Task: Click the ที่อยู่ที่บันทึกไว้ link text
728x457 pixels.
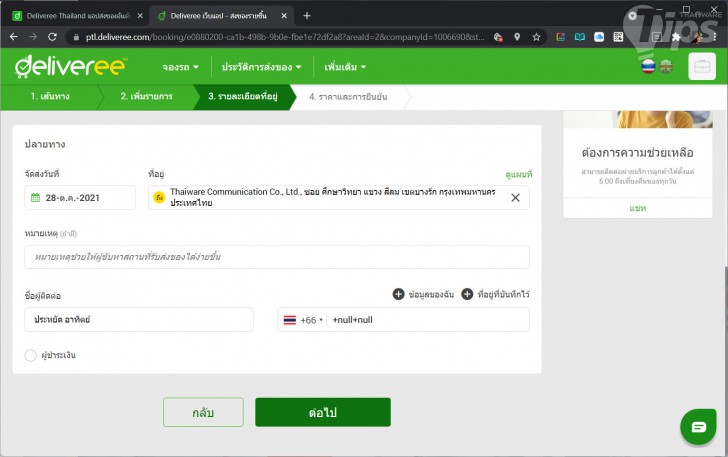Action: click(504, 294)
